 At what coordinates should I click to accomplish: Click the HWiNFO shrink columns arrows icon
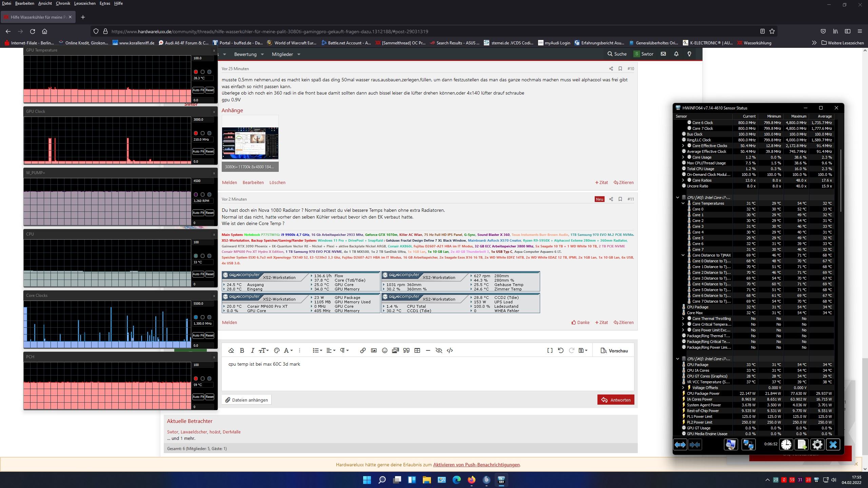click(695, 444)
